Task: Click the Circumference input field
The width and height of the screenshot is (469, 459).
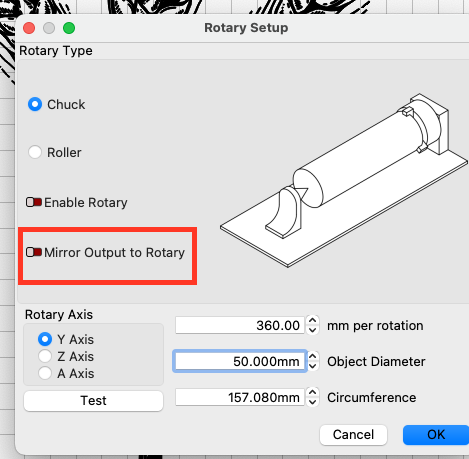Action: pyautogui.click(x=240, y=397)
